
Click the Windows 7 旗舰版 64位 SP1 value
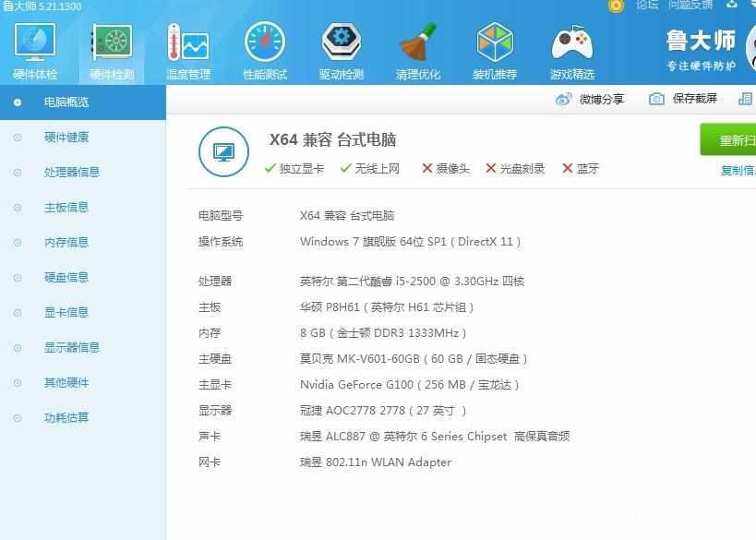[x=410, y=242]
